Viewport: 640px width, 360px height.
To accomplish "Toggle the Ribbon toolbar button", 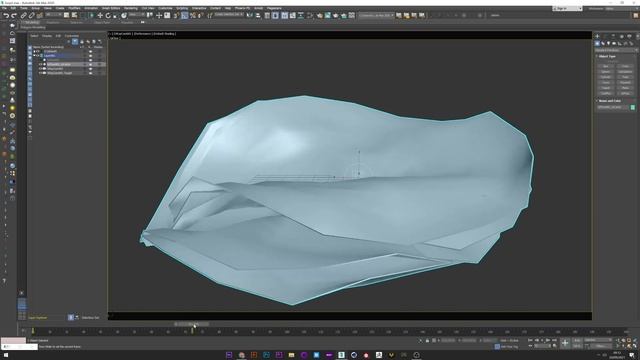I will [x=284, y=15].
